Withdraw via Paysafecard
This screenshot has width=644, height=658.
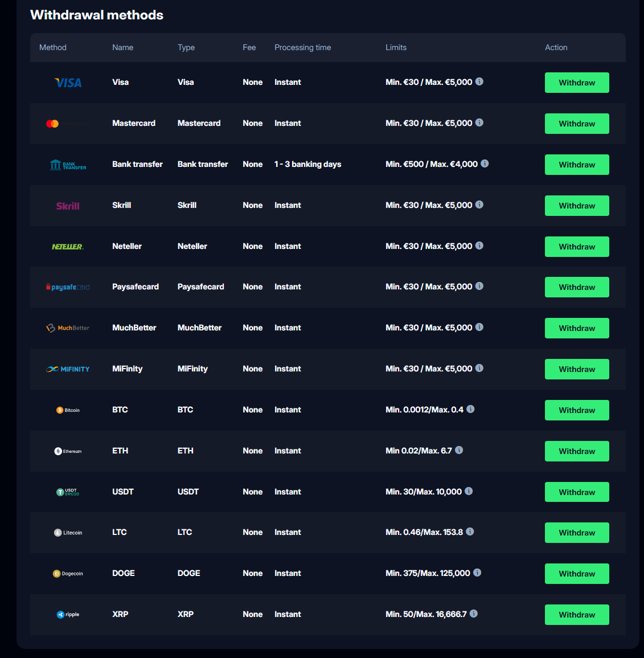click(x=576, y=287)
